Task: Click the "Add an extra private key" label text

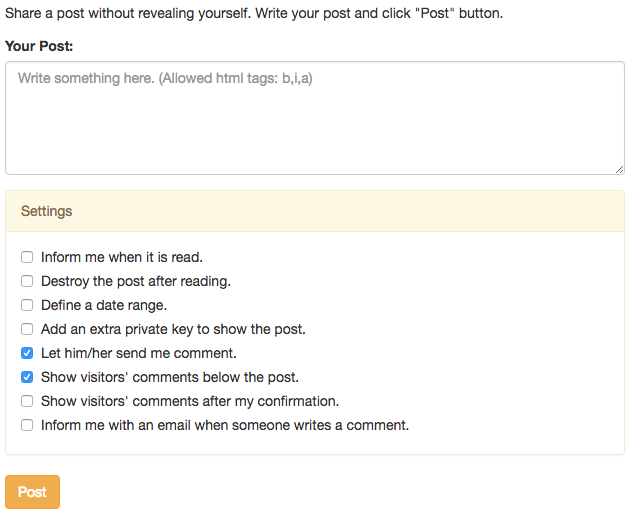Action: [x=173, y=329]
